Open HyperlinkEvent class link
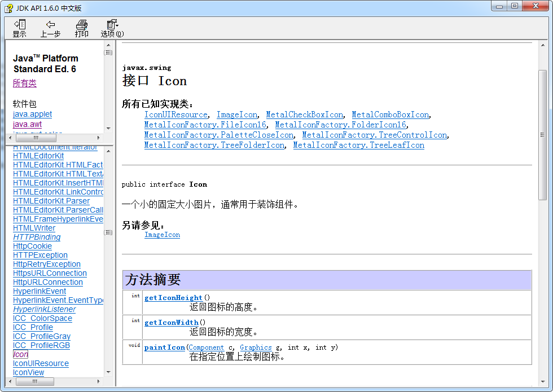Screen dimensions: 553x392 (39, 291)
